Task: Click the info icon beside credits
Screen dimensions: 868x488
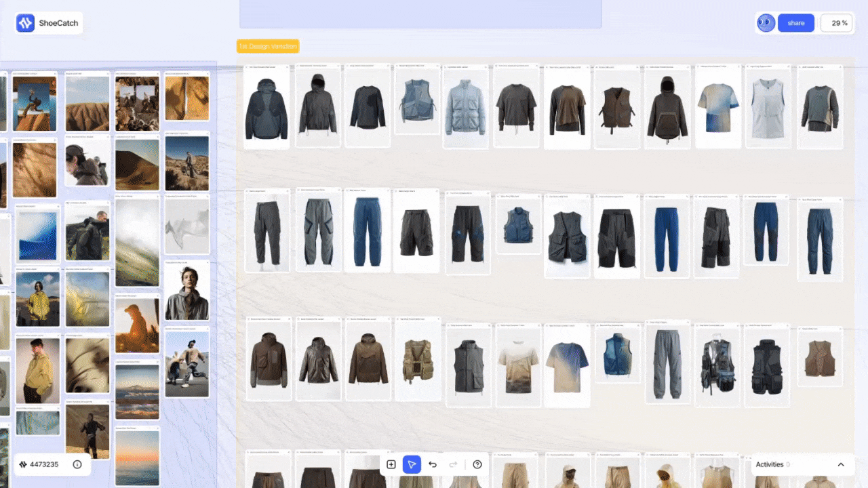Action: point(77,464)
